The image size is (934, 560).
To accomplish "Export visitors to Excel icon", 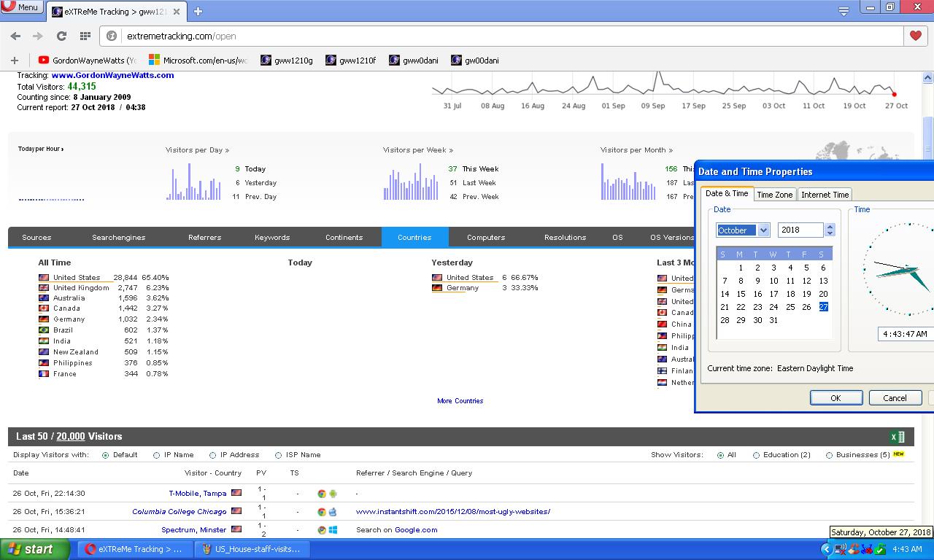I will [x=898, y=437].
